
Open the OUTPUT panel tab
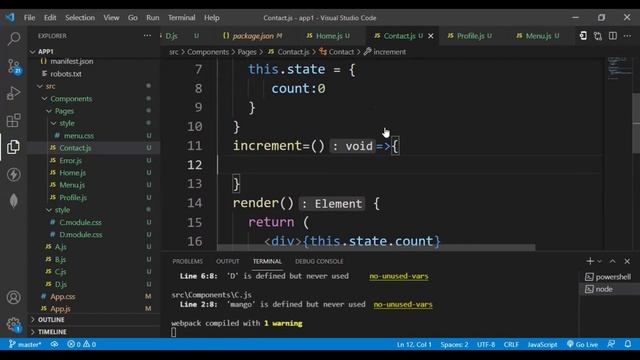coord(228,261)
